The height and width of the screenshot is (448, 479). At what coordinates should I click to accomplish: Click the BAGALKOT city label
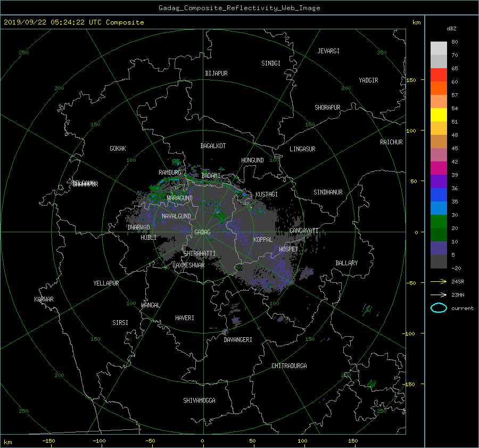point(213,146)
